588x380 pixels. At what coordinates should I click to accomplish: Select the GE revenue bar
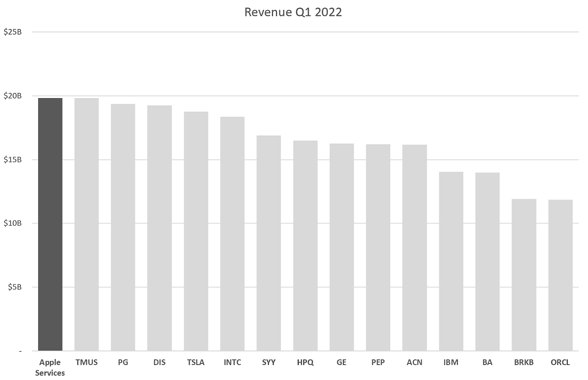pos(342,247)
